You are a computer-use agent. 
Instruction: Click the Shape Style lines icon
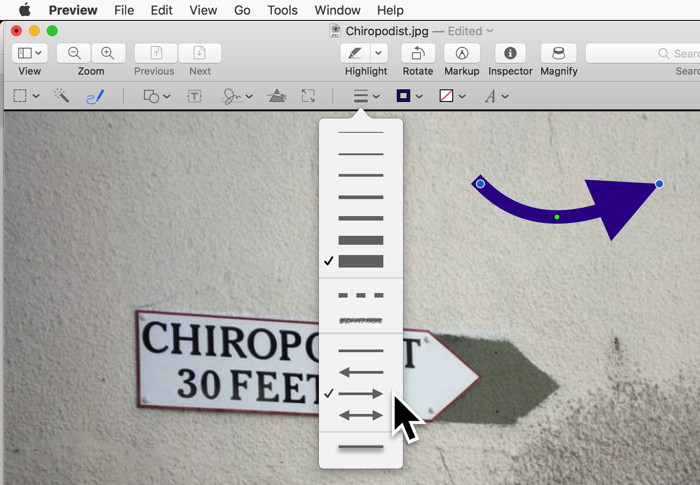coord(361,96)
